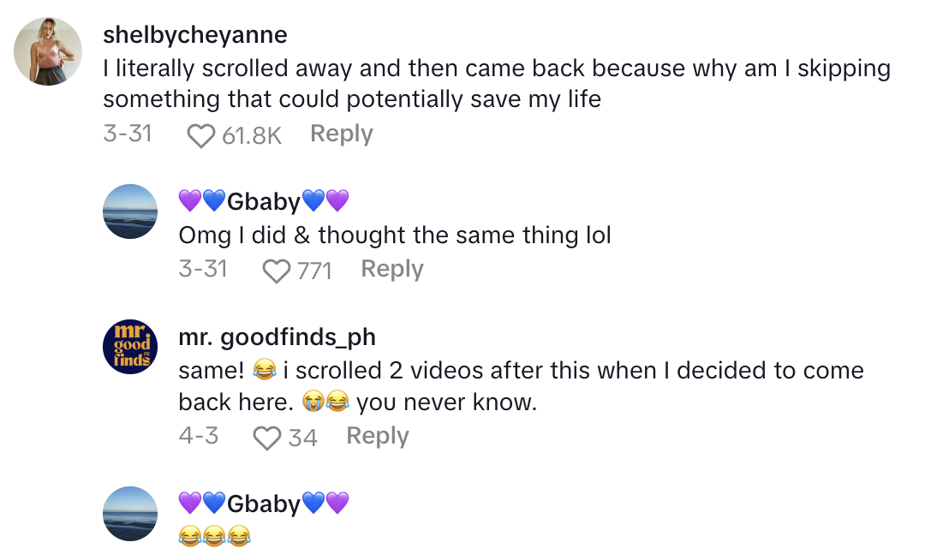Click the 34 like count
The height and width of the screenshot is (560, 925).
[303, 438]
